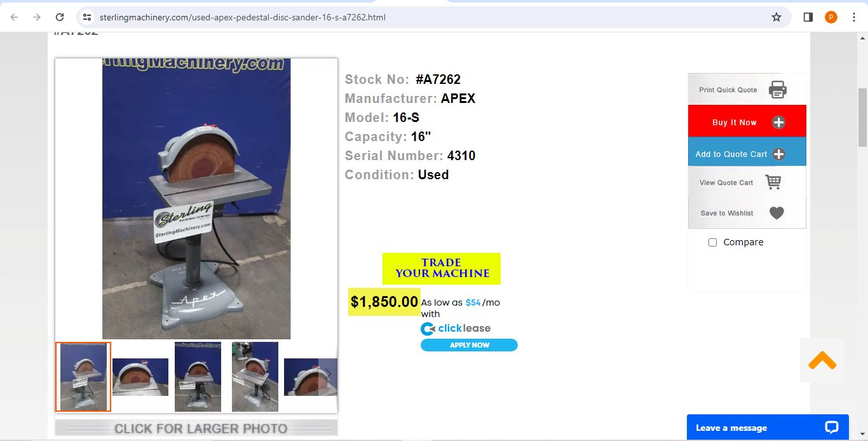Image resolution: width=868 pixels, height=441 pixels.
Task: Reload the page using the refresh icon
Action: (60, 17)
